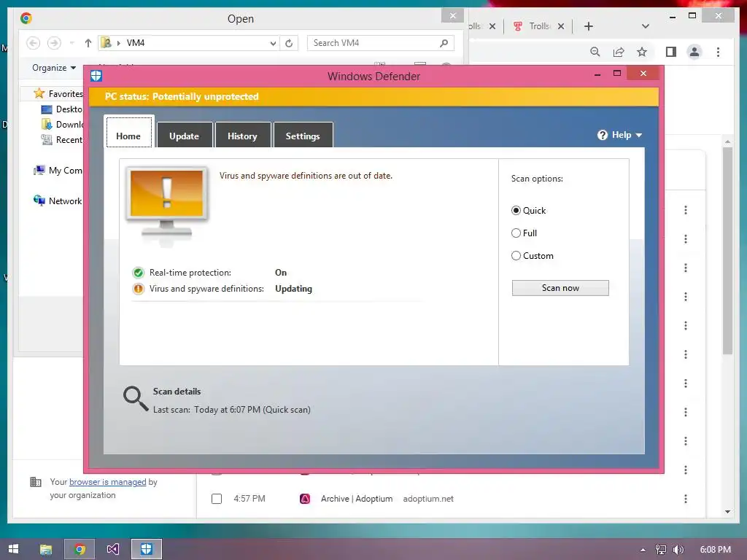Tick the 4:57 PM Adoptium history checkbox
This screenshot has height=560, width=747.
click(216, 499)
